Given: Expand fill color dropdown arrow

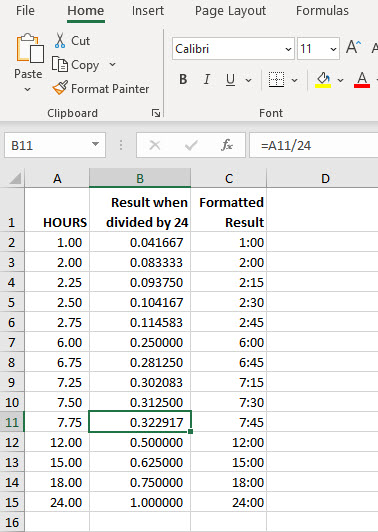Looking at the screenshot, I should pos(340,80).
